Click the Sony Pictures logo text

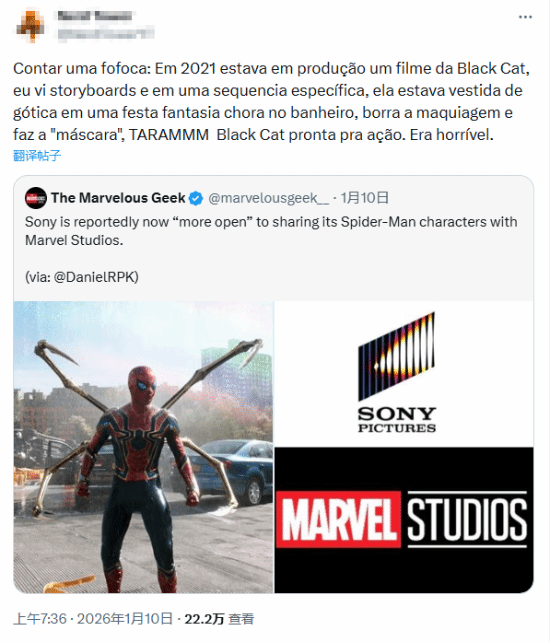pyautogui.click(x=397, y=420)
